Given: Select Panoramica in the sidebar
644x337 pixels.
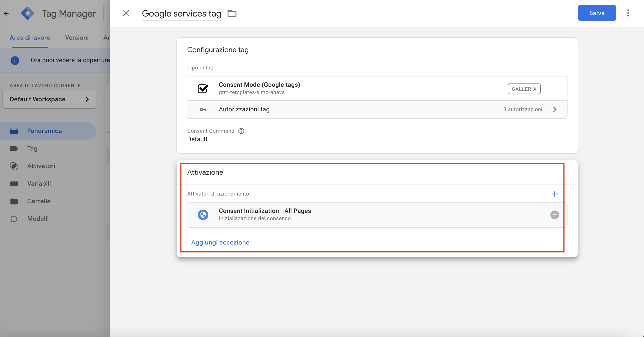Looking at the screenshot, I should tap(47, 131).
